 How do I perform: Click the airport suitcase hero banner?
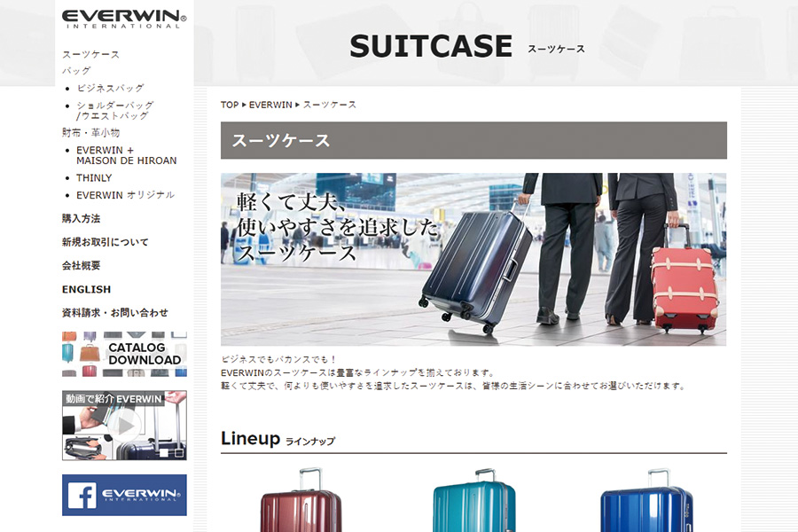(x=473, y=259)
